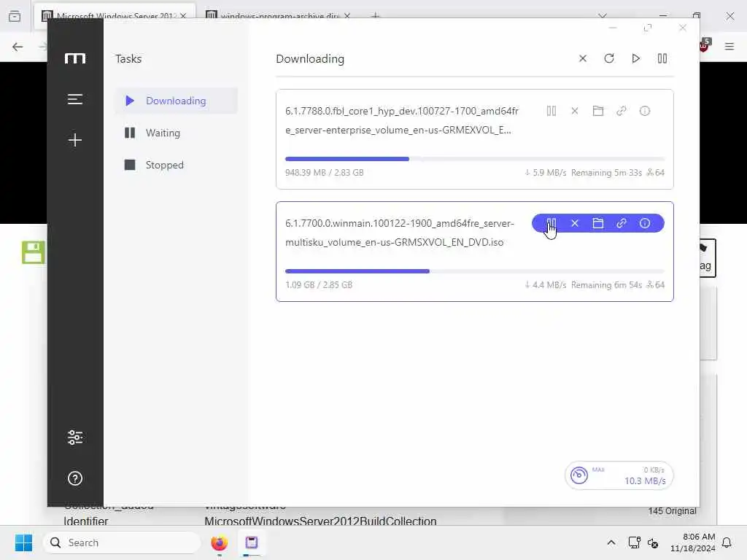
Task: Show hidden system tray icons chevron
Action: pyautogui.click(x=611, y=542)
